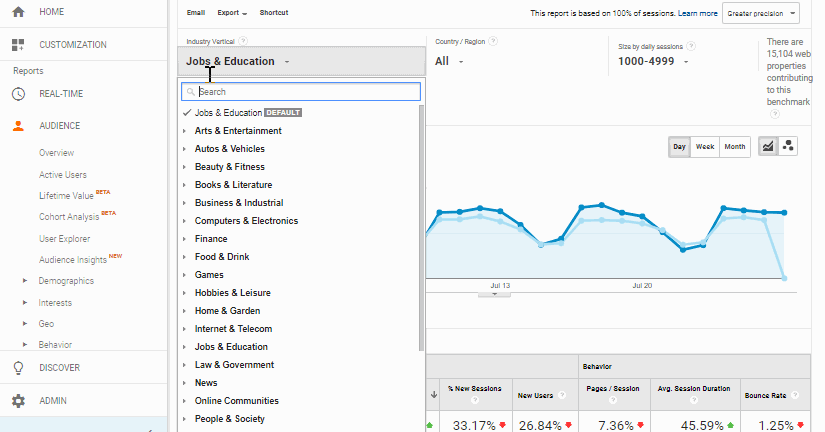Image resolution: width=825 pixels, height=432 pixels.
Task: Open Admin gear icon
Action: click(18, 401)
